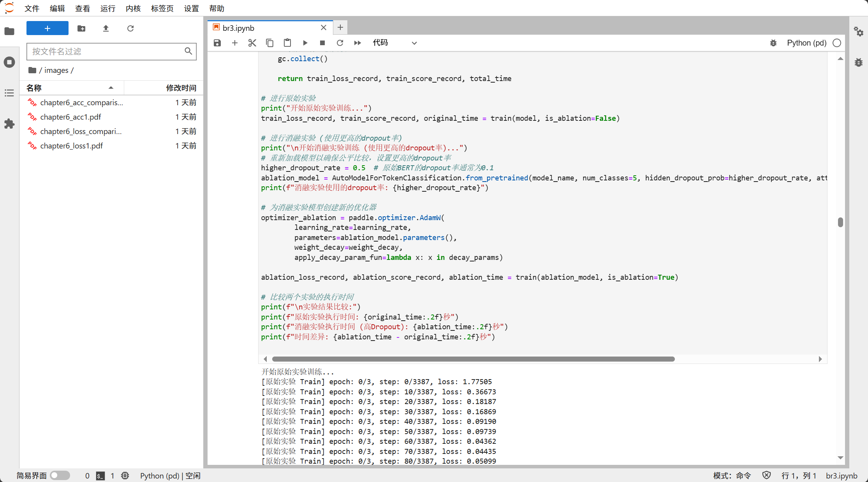The height and width of the screenshot is (482, 868).
Task: Enable the notebook debugger bug icon
Action: click(x=773, y=43)
